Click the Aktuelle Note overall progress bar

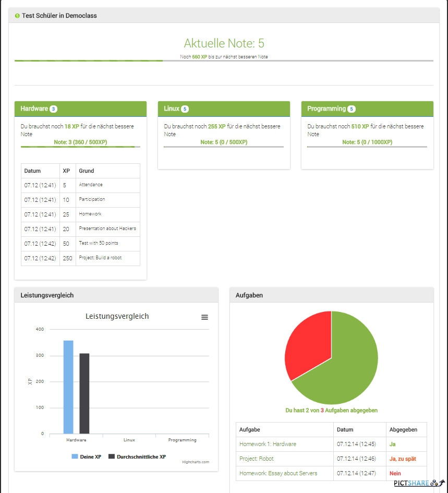pos(224,61)
